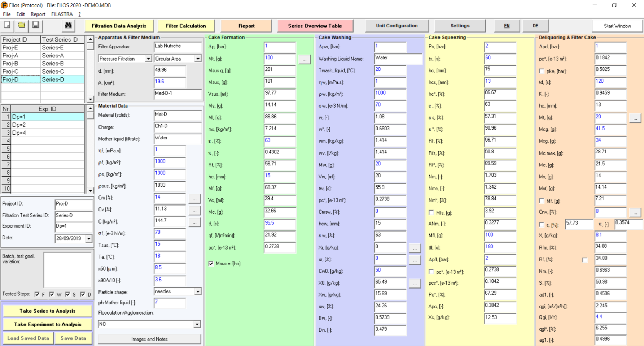Image resolution: width=644 pixels, height=346 pixels.
Task: Click the experiment list scroll-up arrow
Action: point(90,108)
